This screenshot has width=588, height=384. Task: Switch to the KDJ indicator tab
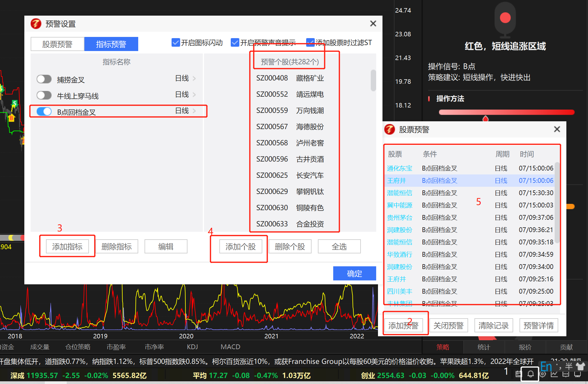pyautogui.click(x=192, y=347)
